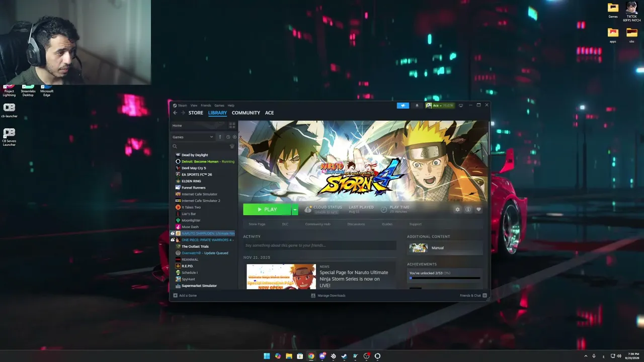Open Manage Downloads
The image size is (644, 362).
point(329,296)
